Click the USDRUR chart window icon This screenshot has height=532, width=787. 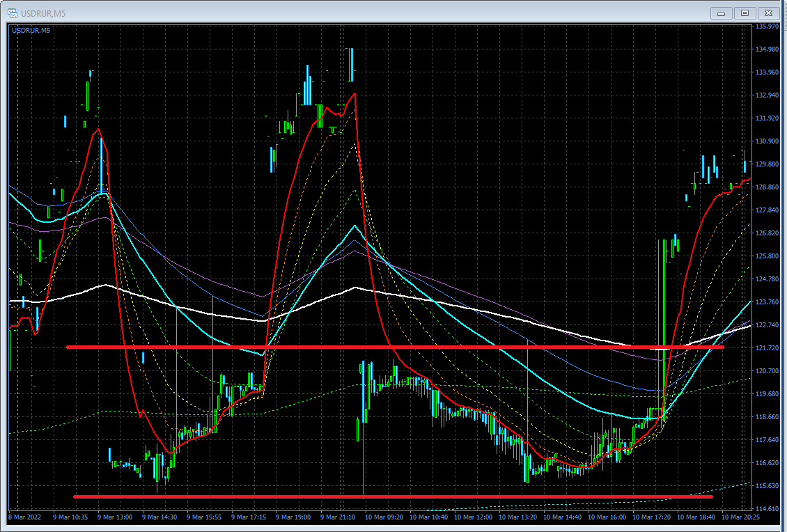[13, 13]
